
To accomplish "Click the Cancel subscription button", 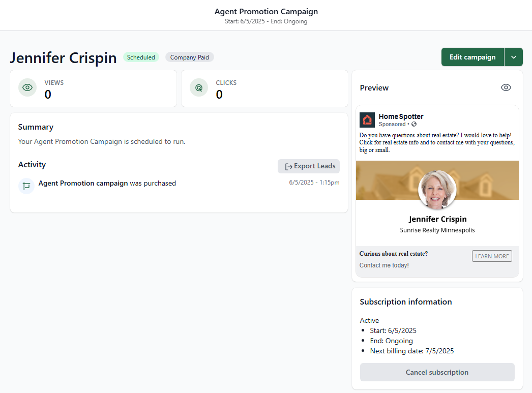I will [437, 372].
